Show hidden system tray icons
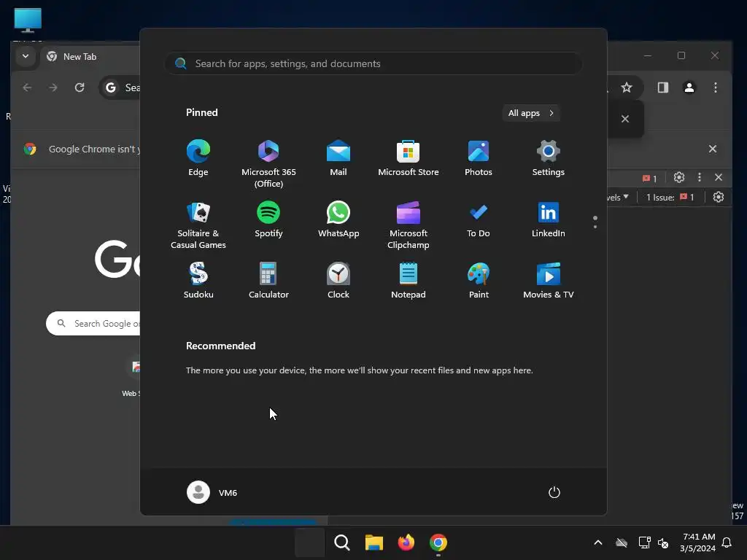Screen dimensions: 747x560 tap(598, 542)
